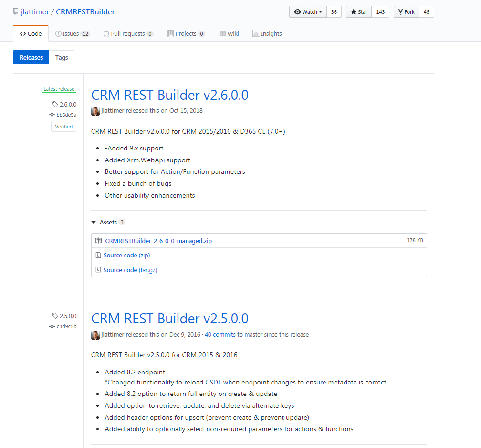
Task: Click the tag icon beside version 2.6.0.0
Action: (x=55, y=104)
